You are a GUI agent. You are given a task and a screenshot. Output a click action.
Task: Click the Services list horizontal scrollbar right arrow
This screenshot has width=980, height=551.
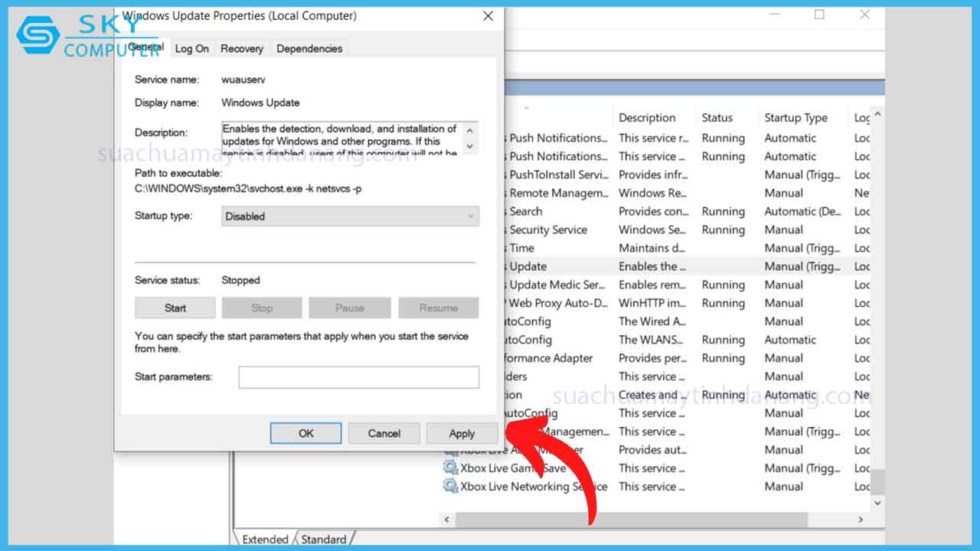coord(861,520)
